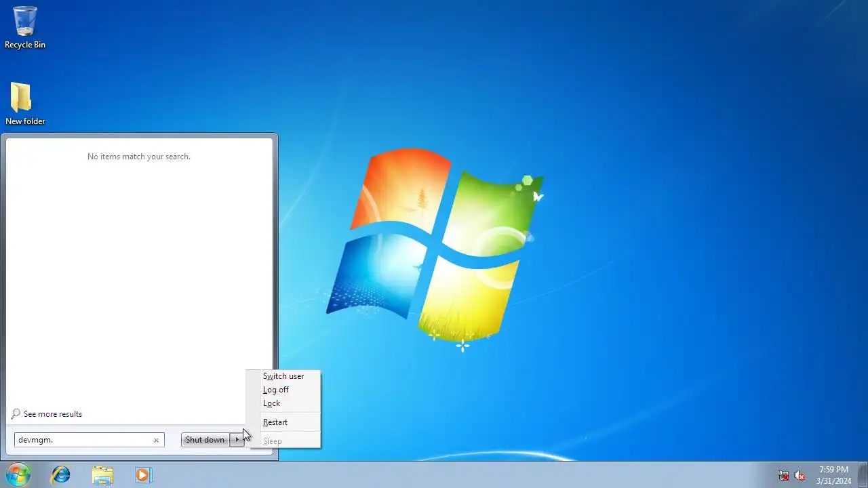
Task: Open Windows Explorer from the taskbar
Action: coord(102,475)
